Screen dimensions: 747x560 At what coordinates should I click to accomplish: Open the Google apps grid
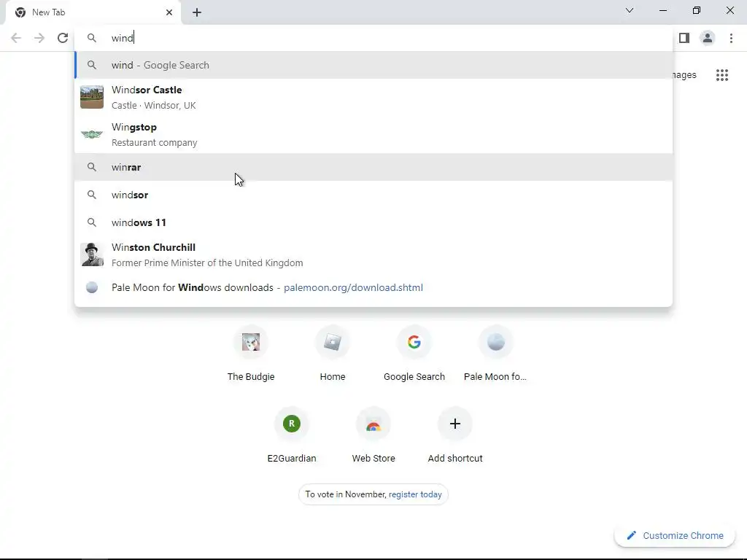pos(722,75)
